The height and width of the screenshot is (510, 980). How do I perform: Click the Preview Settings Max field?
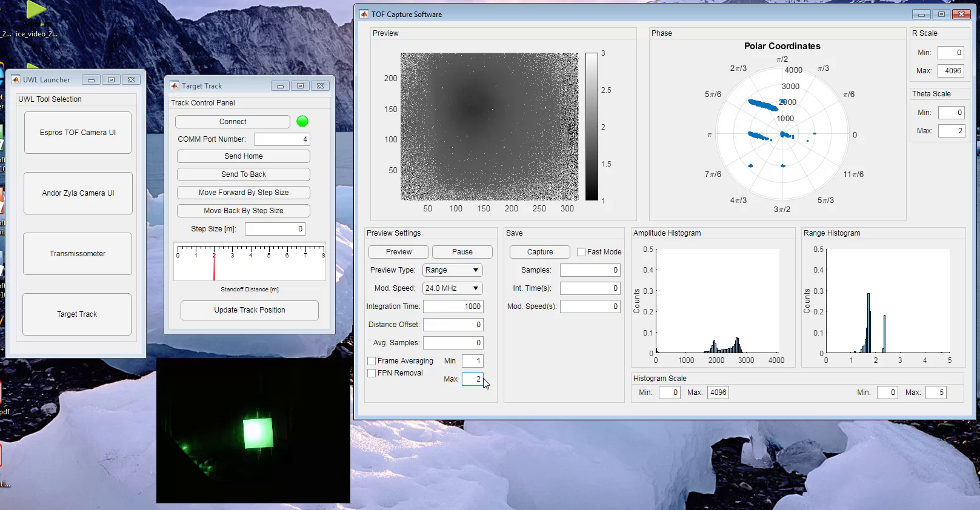(x=472, y=379)
